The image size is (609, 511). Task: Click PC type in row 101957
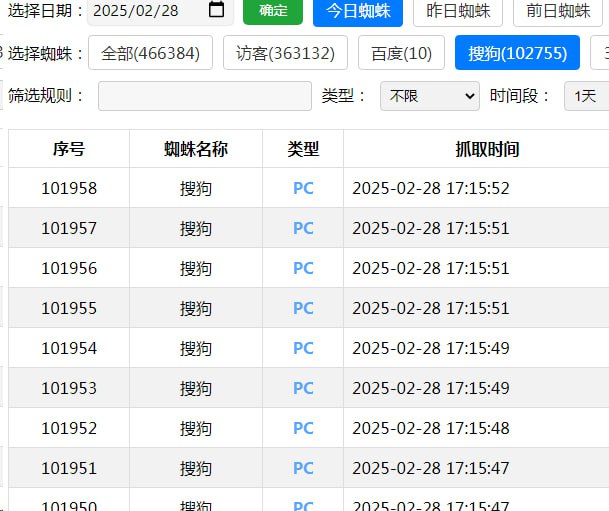[x=303, y=228]
